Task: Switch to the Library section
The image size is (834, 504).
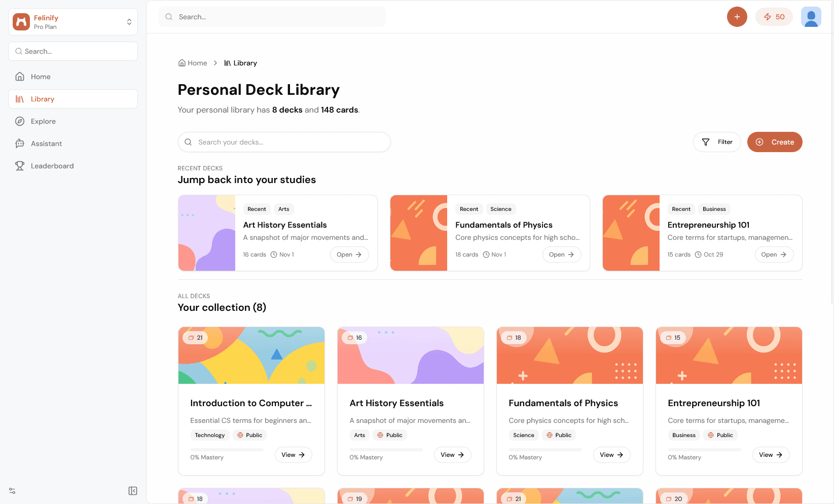Action: pos(42,99)
